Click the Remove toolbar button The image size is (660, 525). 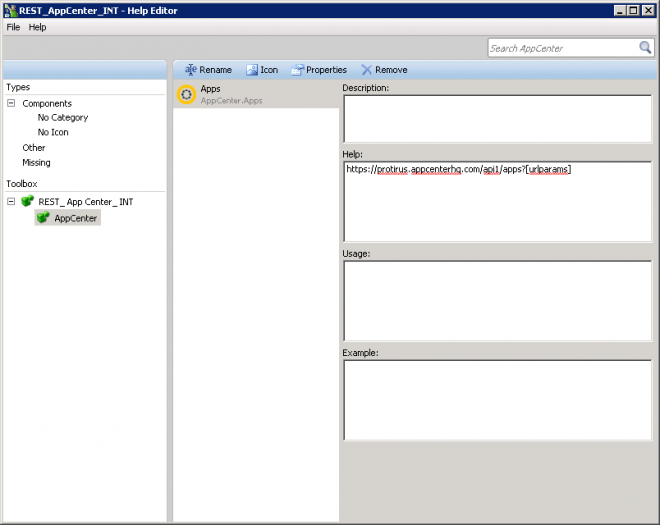pos(384,70)
